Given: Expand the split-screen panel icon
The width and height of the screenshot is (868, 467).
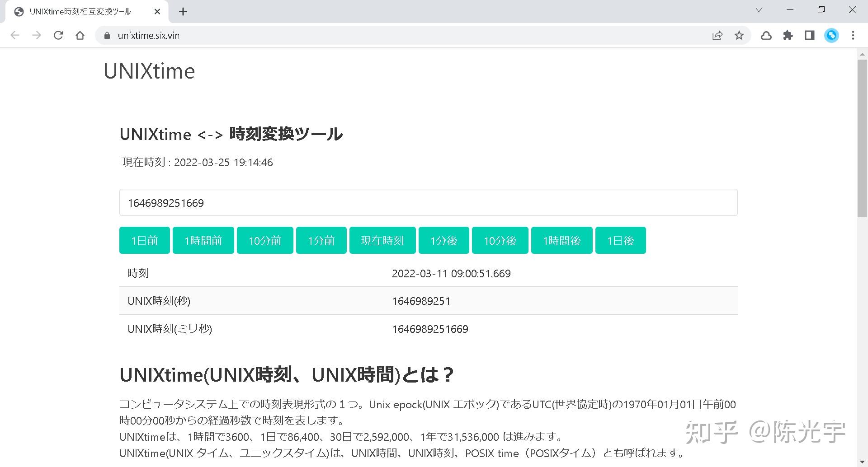Looking at the screenshot, I should tap(809, 35).
